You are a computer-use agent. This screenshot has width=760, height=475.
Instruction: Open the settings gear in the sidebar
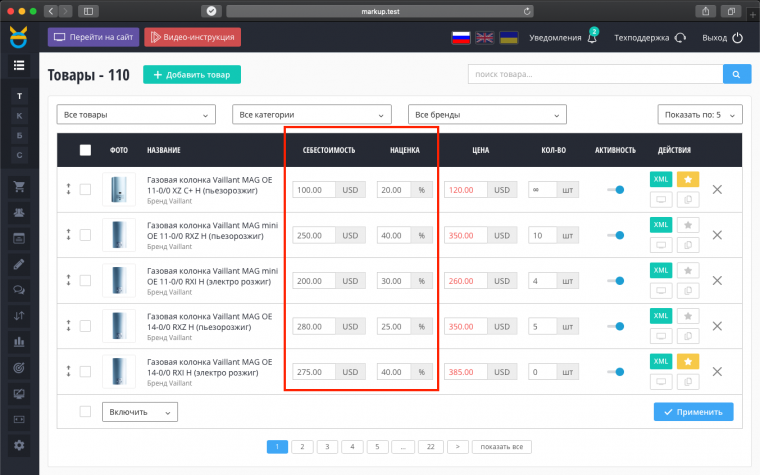point(18,444)
